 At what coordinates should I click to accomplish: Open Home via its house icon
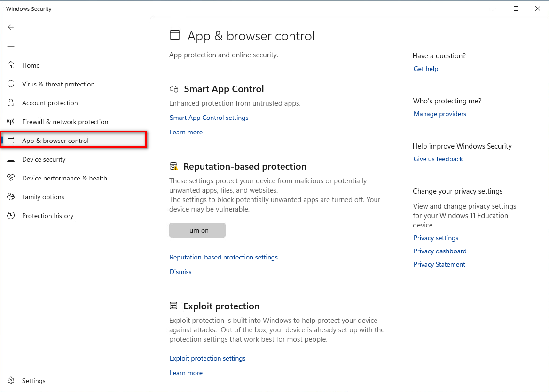[11, 65]
